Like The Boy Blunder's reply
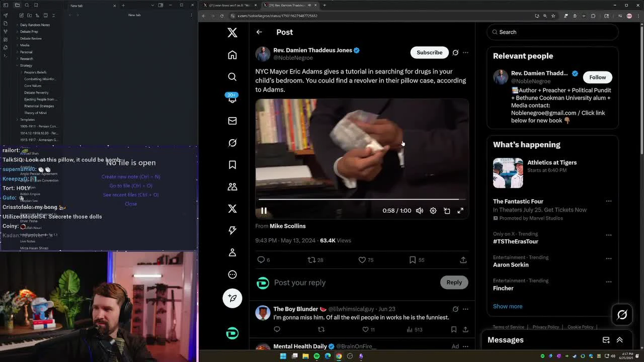Image resolution: width=644 pixels, height=362 pixels. (x=366, y=329)
